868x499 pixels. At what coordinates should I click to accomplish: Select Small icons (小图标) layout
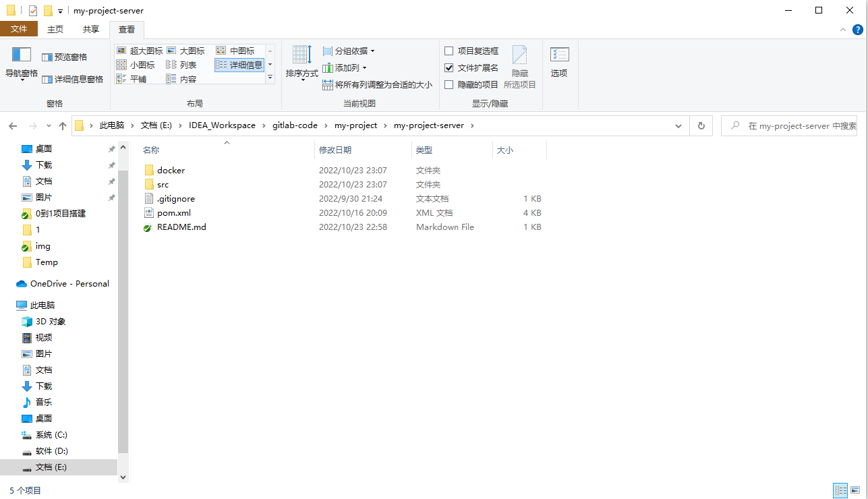pos(136,65)
